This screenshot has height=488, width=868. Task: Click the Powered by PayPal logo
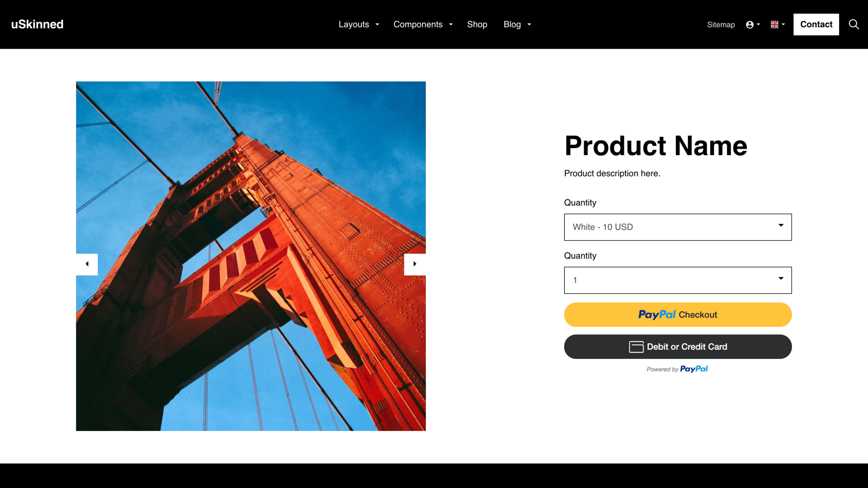[678, 369]
